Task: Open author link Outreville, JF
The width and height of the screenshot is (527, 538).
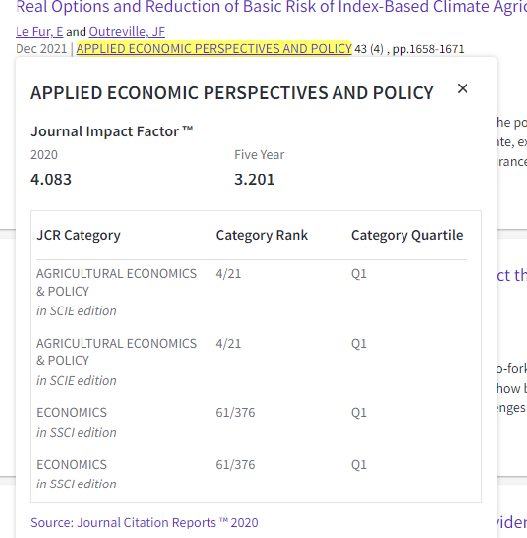Action: [x=127, y=32]
